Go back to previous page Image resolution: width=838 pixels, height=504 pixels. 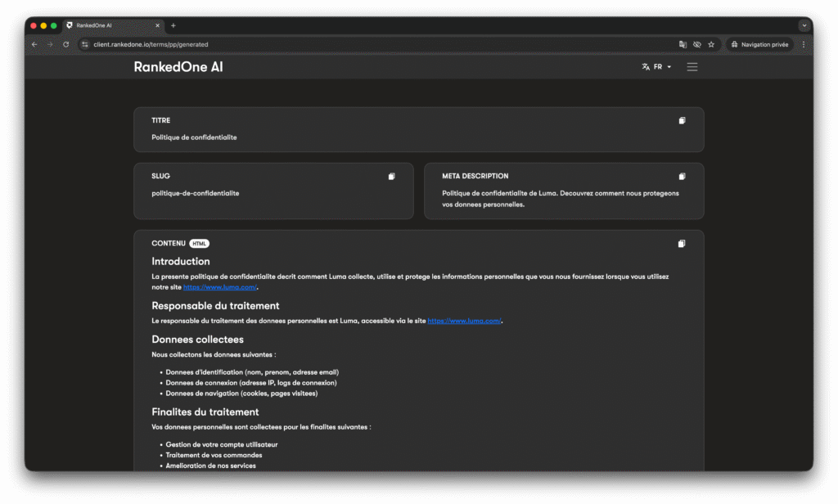pos(34,44)
